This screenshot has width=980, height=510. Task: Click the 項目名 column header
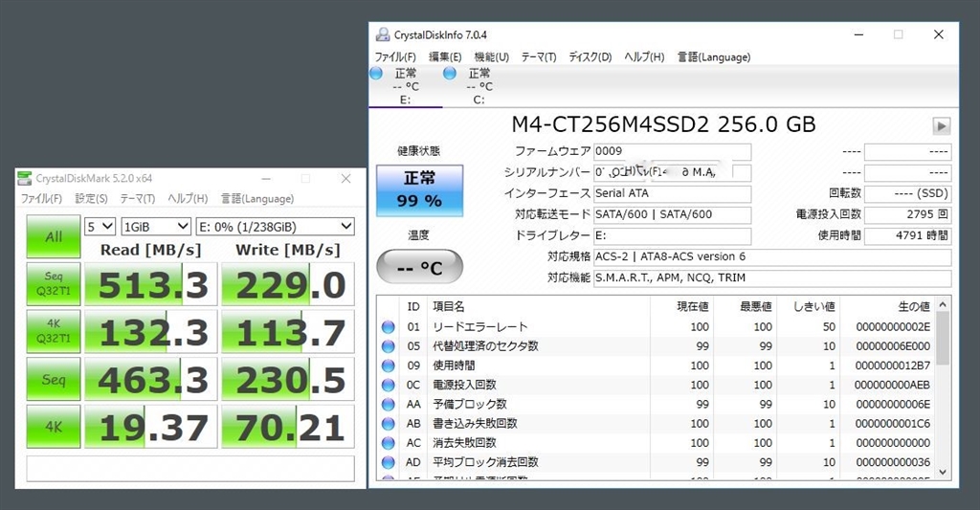pos(539,306)
